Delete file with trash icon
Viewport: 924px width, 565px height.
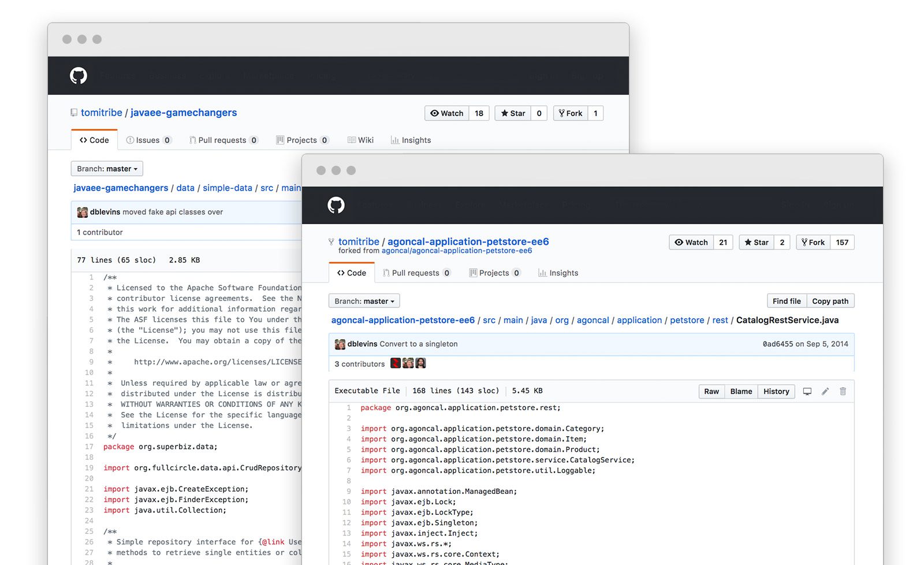pyautogui.click(x=843, y=391)
